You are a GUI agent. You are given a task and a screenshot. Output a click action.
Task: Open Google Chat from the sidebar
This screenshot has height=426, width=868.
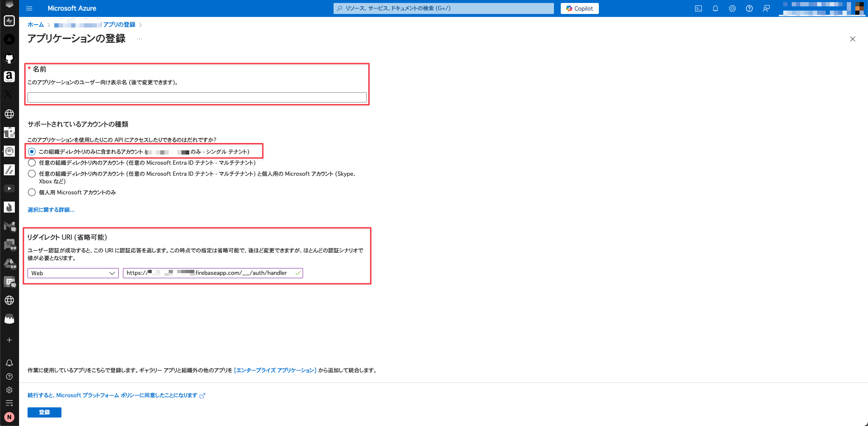[x=9, y=244]
